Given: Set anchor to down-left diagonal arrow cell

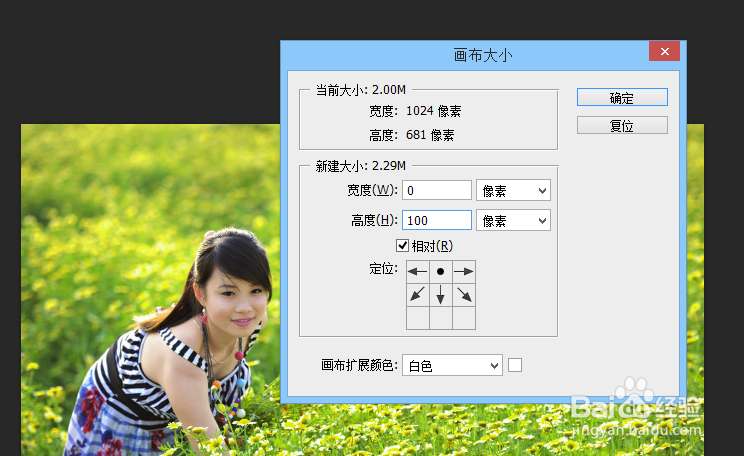Looking at the screenshot, I should coord(418,295).
